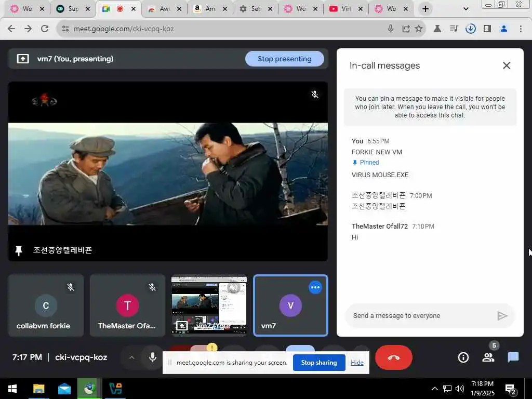This screenshot has width=532, height=399.
Task: Select the collabvm forkie participant tile
Action: point(46,305)
